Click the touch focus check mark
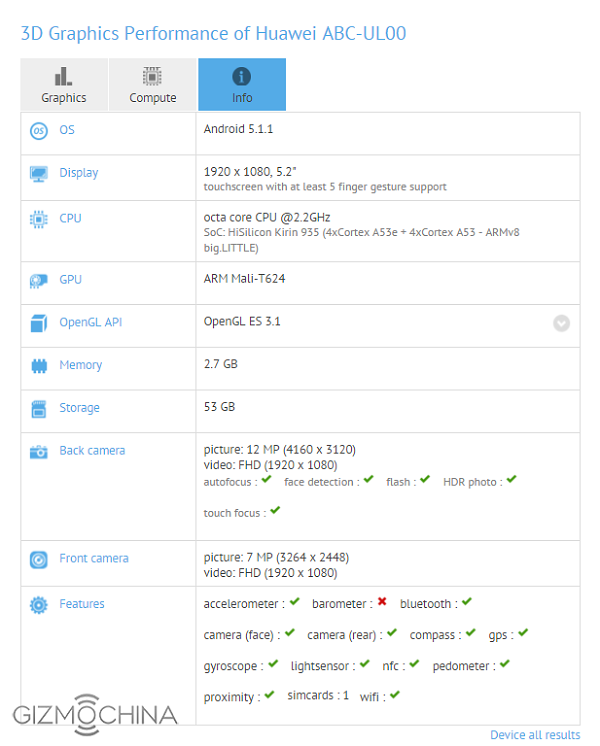Screen dimensions: 600x746 (x=275, y=510)
